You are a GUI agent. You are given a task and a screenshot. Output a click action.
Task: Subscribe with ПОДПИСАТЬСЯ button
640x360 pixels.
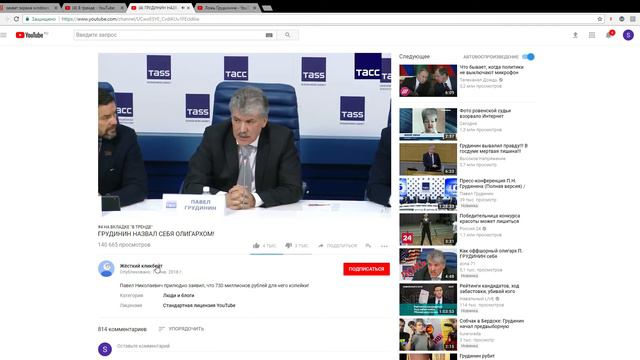(x=367, y=269)
